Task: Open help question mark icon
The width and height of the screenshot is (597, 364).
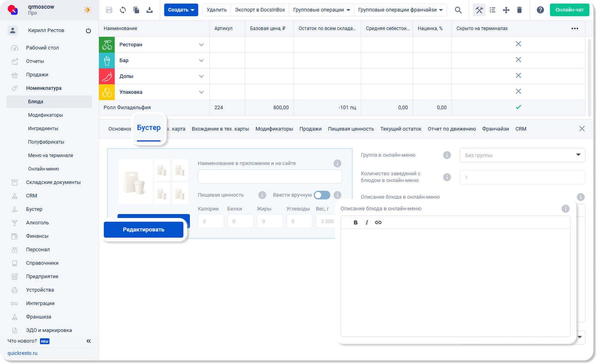Action: click(x=540, y=10)
